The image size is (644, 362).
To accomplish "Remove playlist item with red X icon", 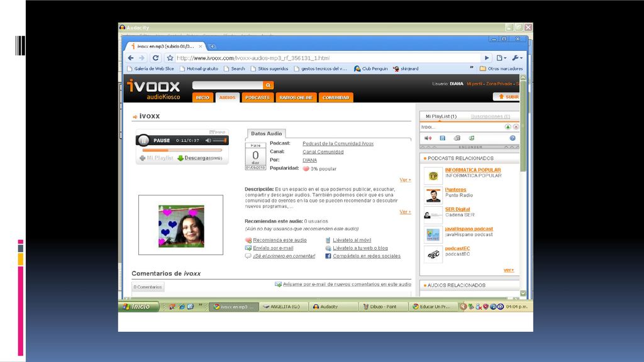I will pyautogui.click(x=516, y=127).
